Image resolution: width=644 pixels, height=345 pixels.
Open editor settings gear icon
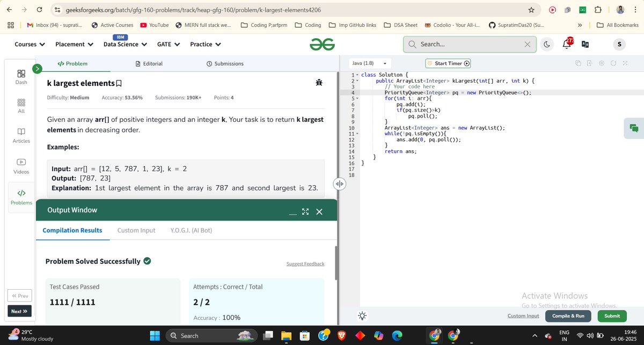[602, 63]
